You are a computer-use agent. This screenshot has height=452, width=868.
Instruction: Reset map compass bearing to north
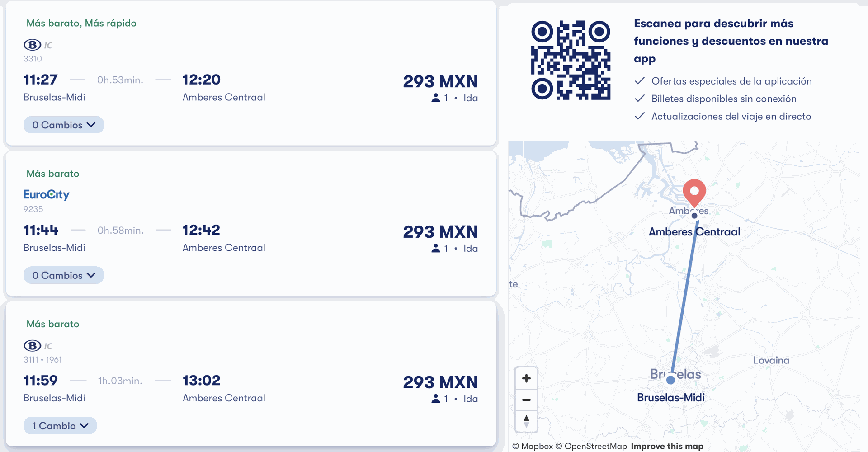[x=526, y=421]
